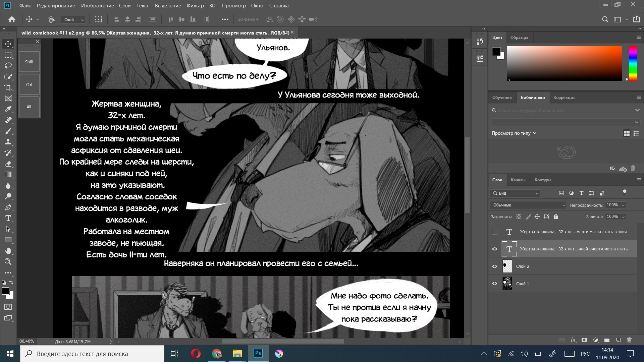This screenshot has width=644, height=362.
Task: Show the hidden text copy layer
Action: [x=494, y=232]
